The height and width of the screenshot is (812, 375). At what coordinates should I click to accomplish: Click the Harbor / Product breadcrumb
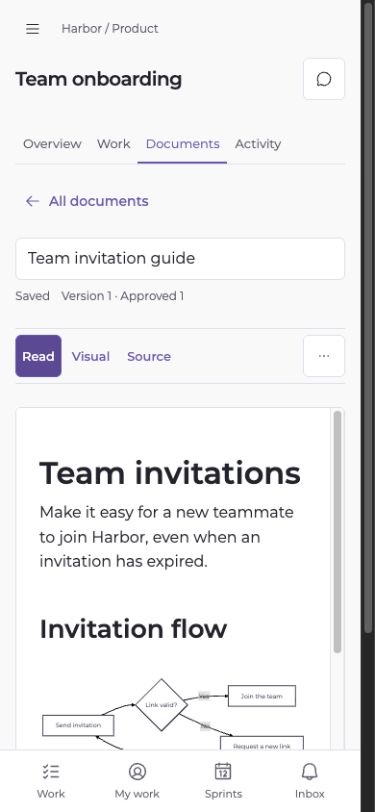(x=110, y=29)
